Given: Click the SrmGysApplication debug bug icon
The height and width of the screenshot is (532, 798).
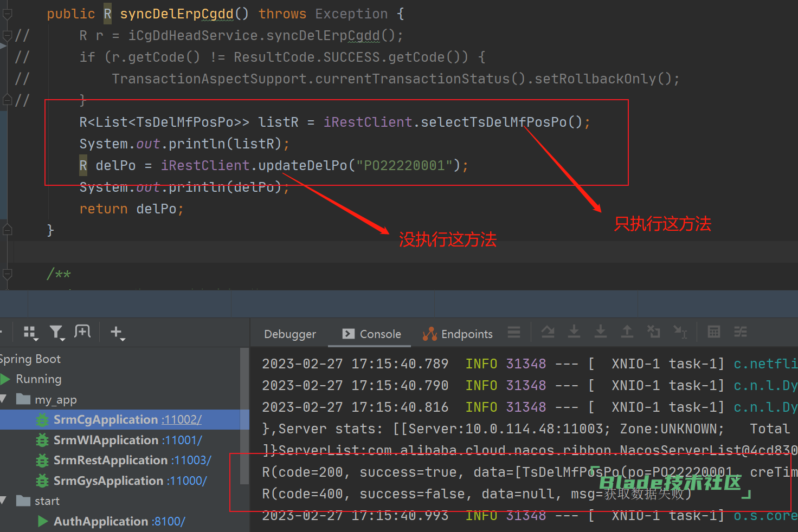Looking at the screenshot, I should (x=42, y=481).
